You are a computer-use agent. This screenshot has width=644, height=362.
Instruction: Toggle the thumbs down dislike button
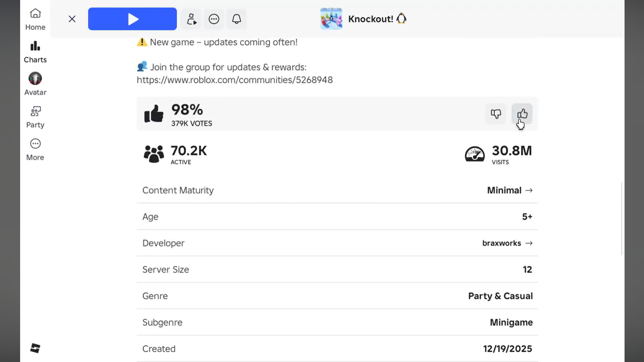click(x=496, y=114)
